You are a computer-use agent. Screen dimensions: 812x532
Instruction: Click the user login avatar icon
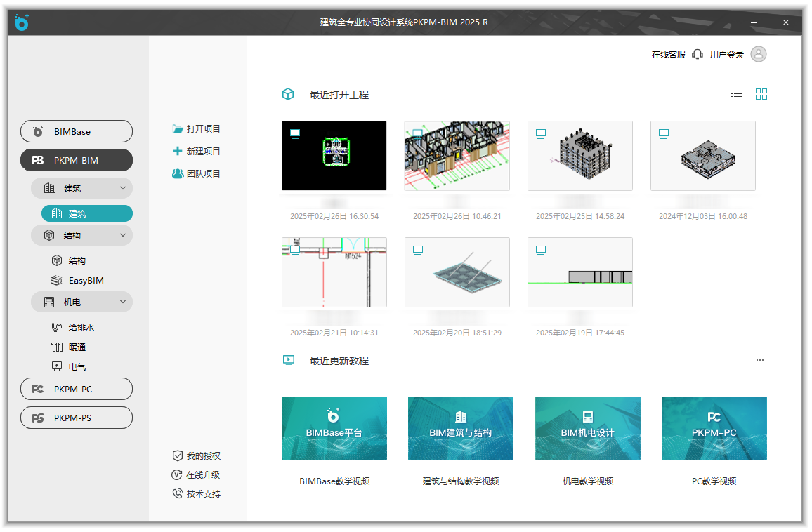click(x=758, y=54)
